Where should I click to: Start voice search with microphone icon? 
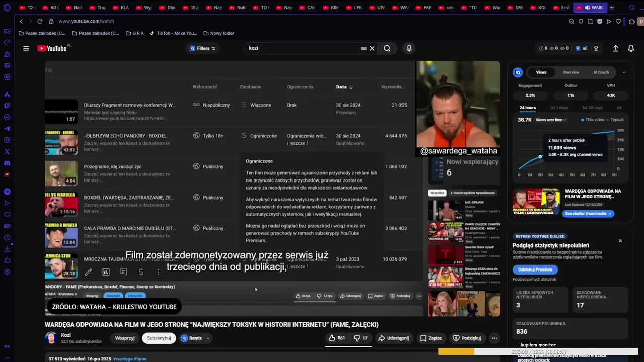(x=409, y=48)
